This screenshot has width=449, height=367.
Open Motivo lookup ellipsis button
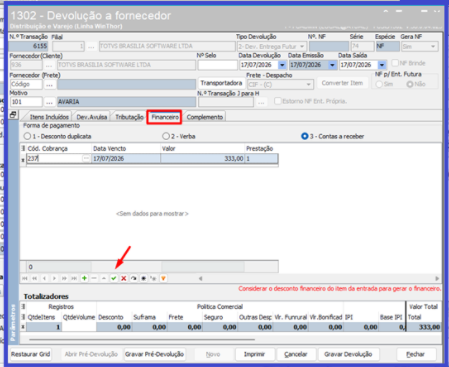(x=49, y=102)
